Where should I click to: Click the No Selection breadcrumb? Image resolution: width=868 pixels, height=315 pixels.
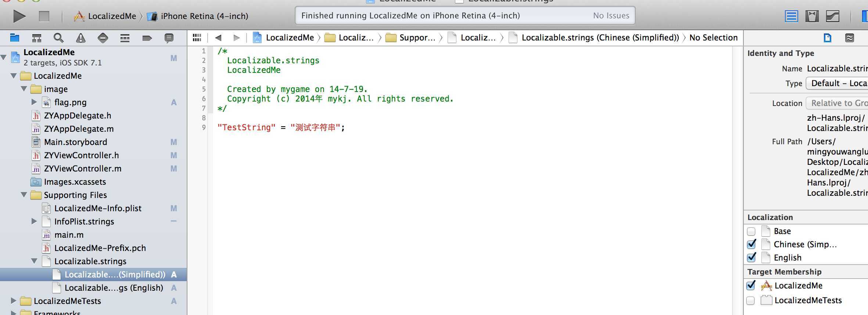[713, 38]
